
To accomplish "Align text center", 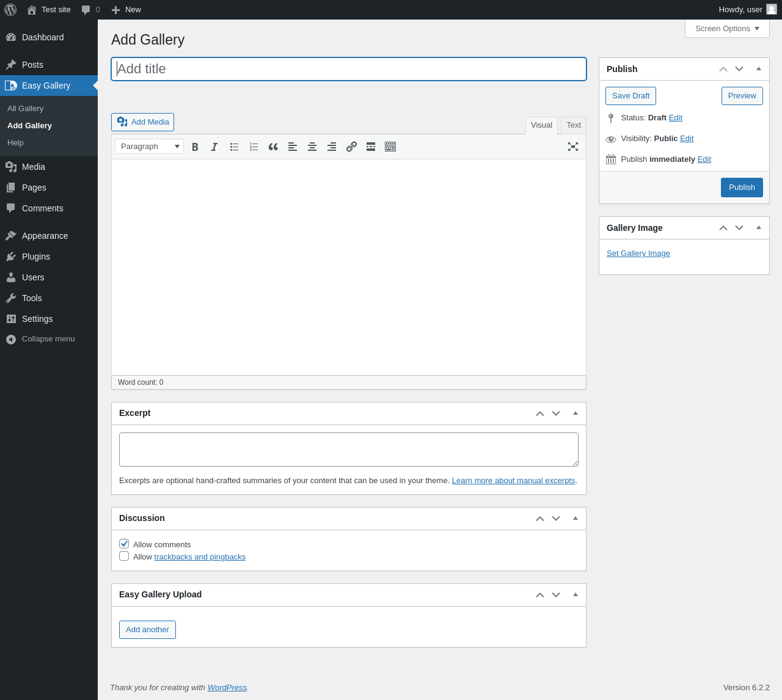I will (312, 147).
